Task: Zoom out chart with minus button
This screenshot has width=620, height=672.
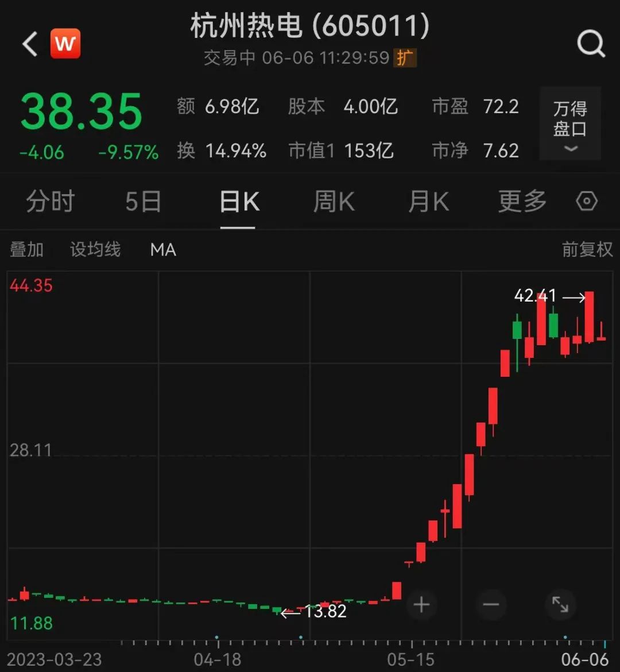Action: point(491,605)
